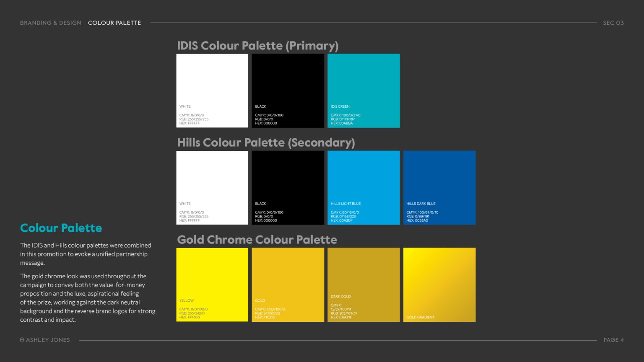Click the "RGB: 255/242/0" value
644x362 pixels.
click(192, 313)
